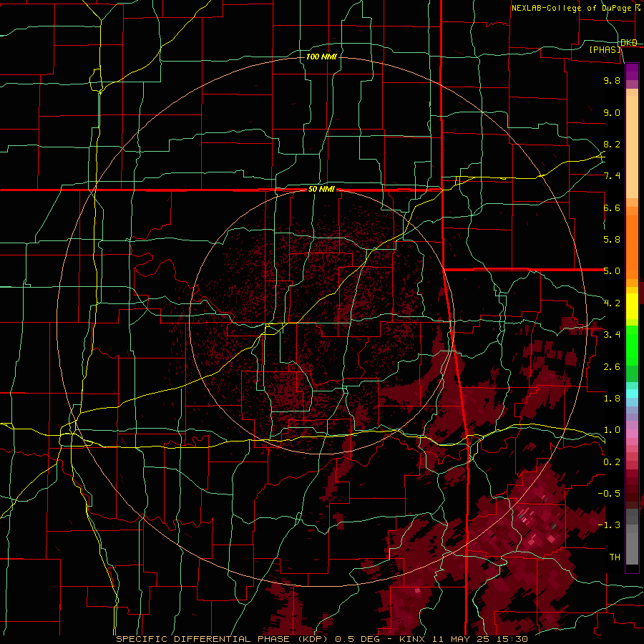Click the 5.0 color scale value
The width and height of the screenshot is (644, 644).
612,271
